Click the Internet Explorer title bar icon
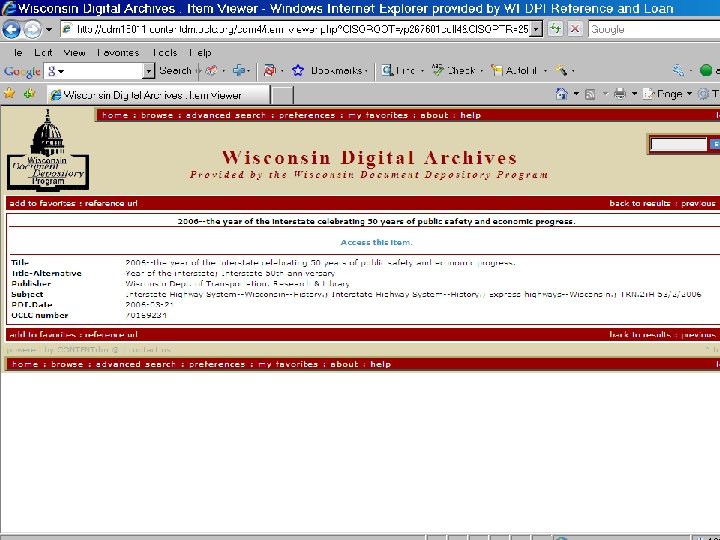Screen dimensions: 720x540 (8, 8)
